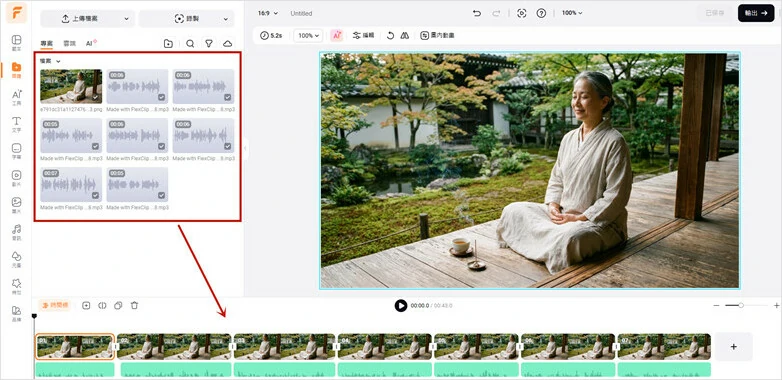Open cloud storage icon in media panel
The width and height of the screenshot is (782, 380).
227,43
